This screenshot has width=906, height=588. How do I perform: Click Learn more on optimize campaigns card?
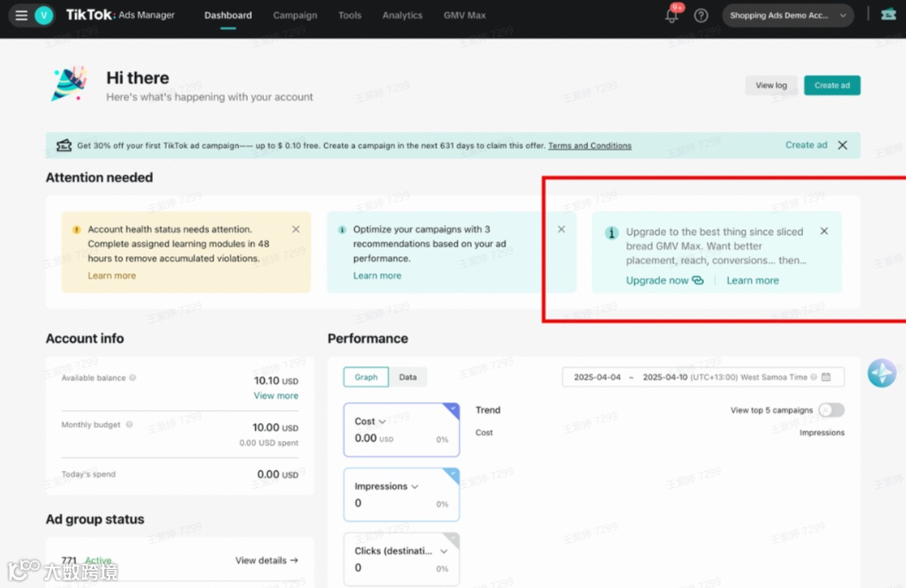376,275
